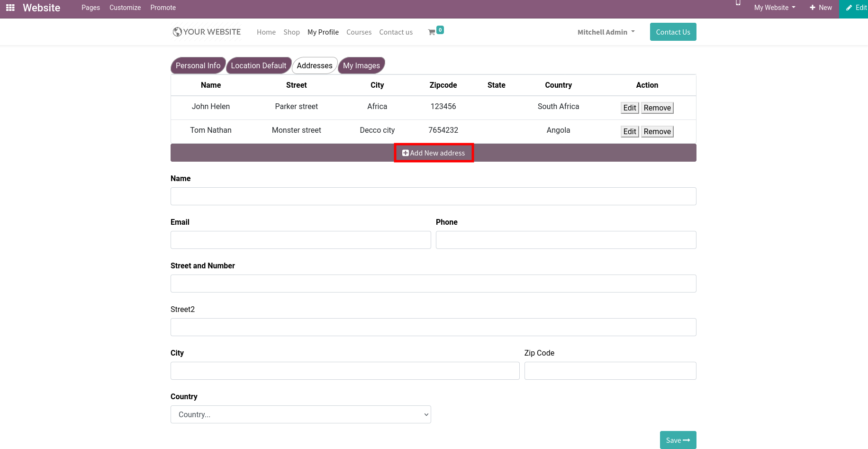Click Add New address
Image resolution: width=868 pixels, height=449 pixels.
[x=434, y=153]
